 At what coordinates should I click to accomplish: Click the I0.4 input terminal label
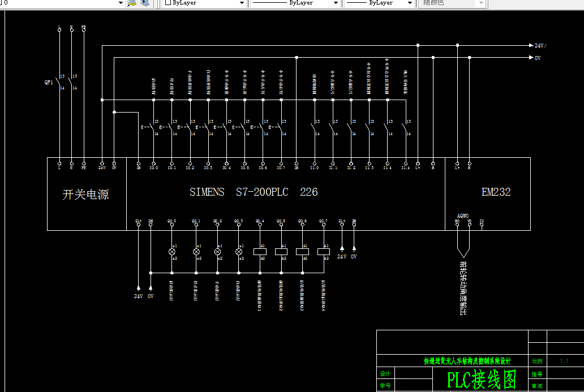pos(226,168)
